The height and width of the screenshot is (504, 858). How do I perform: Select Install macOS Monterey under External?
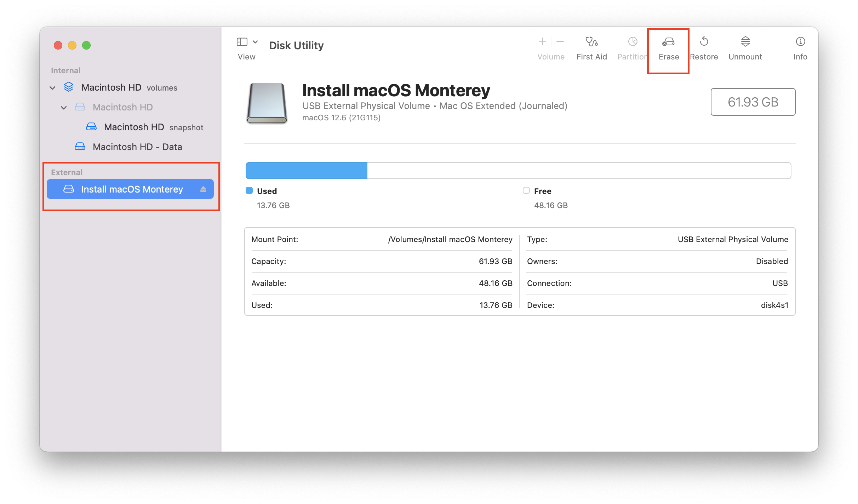pyautogui.click(x=133, y=189)
